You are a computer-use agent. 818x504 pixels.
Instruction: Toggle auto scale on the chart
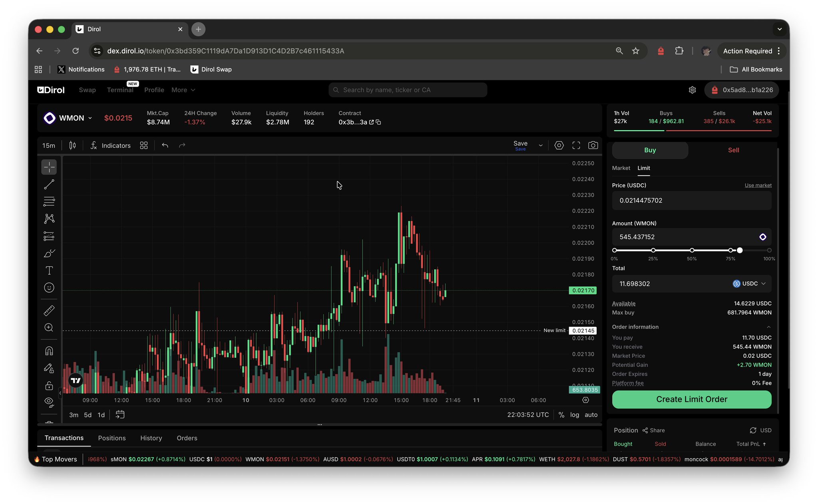[x=591, y=415]
